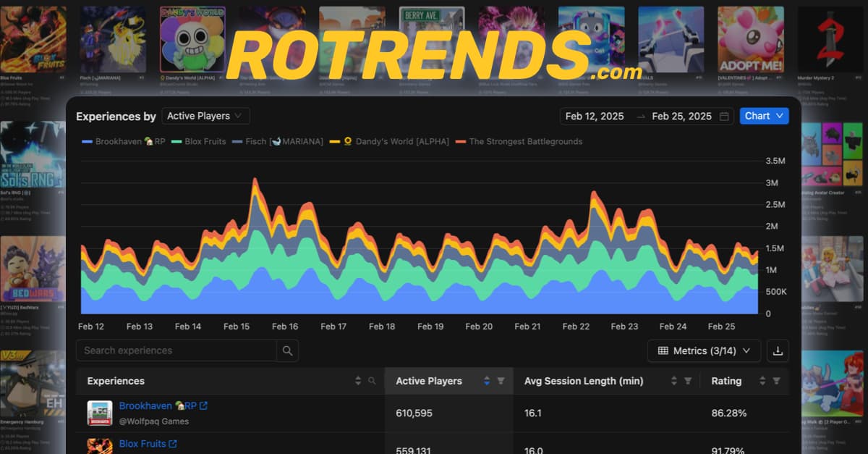Open the Active Players metric dropdown
Image resolution: width=868 pixels, height=454 pixels.
point(205,116)
